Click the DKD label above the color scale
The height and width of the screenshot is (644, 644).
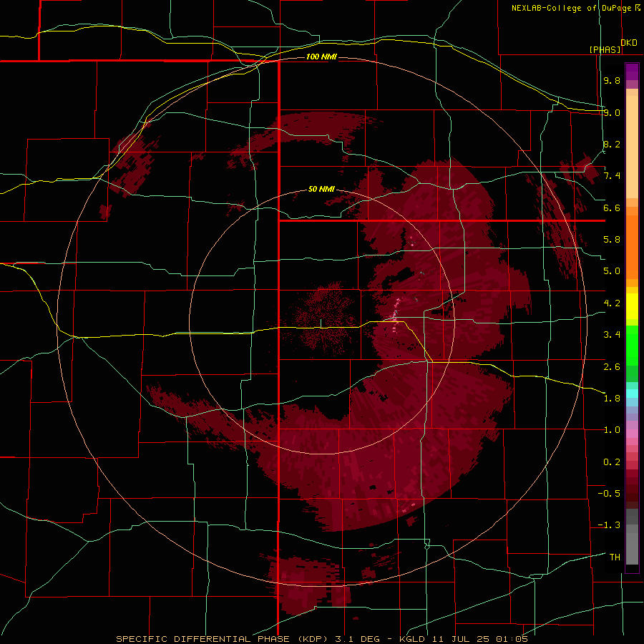coord(629,43)
